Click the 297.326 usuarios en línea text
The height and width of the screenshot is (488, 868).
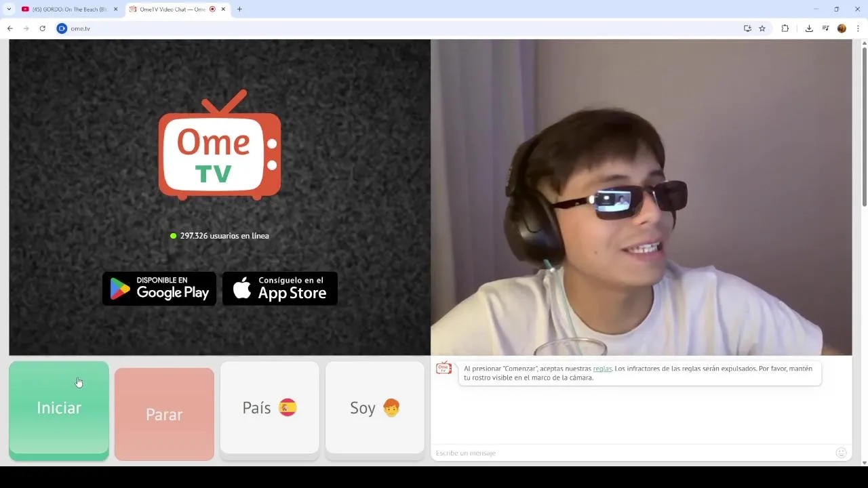tap(224, 236)
